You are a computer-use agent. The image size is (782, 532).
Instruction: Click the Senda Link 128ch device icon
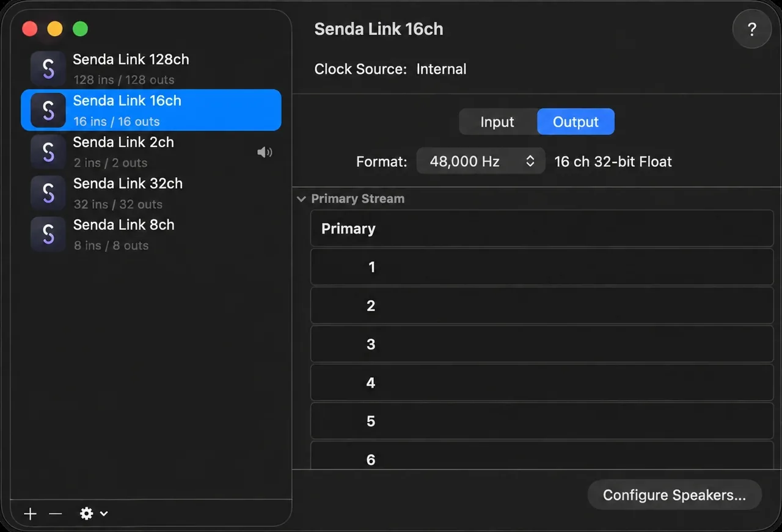48,68
